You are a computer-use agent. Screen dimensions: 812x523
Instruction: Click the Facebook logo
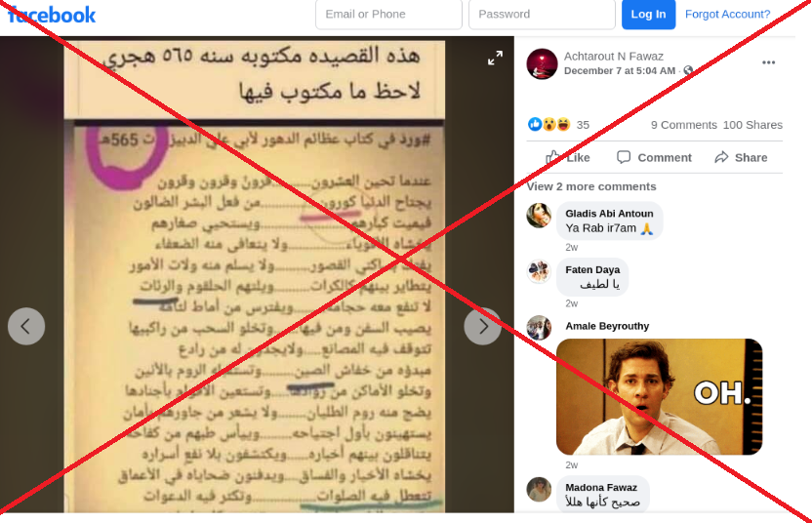(52, 15)
